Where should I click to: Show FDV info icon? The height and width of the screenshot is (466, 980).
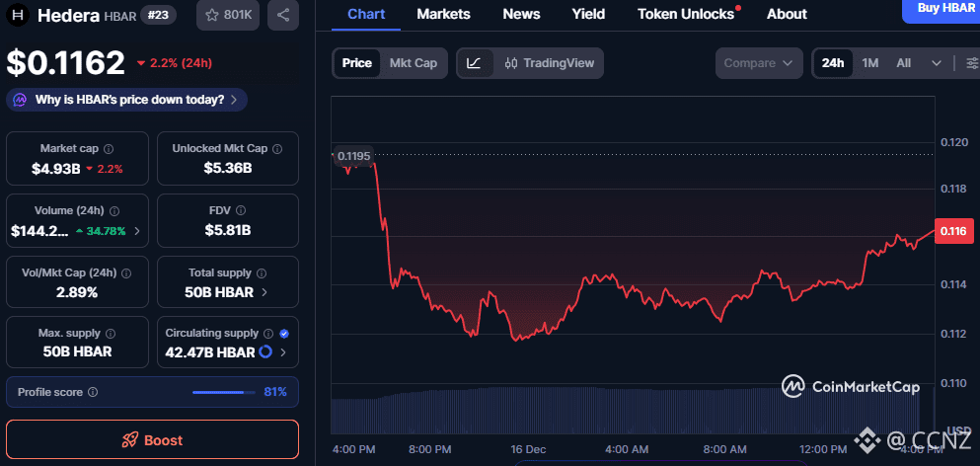click(x=241, y=211)
